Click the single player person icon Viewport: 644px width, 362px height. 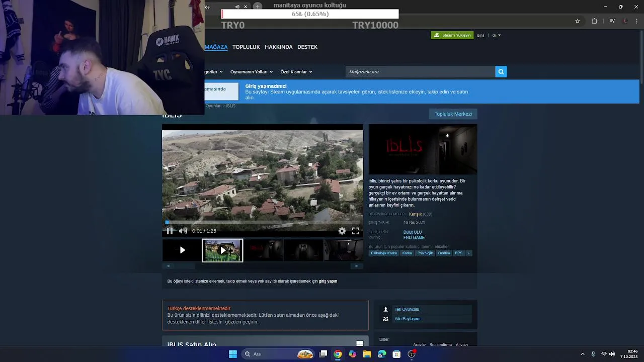[x=386, y=309]
